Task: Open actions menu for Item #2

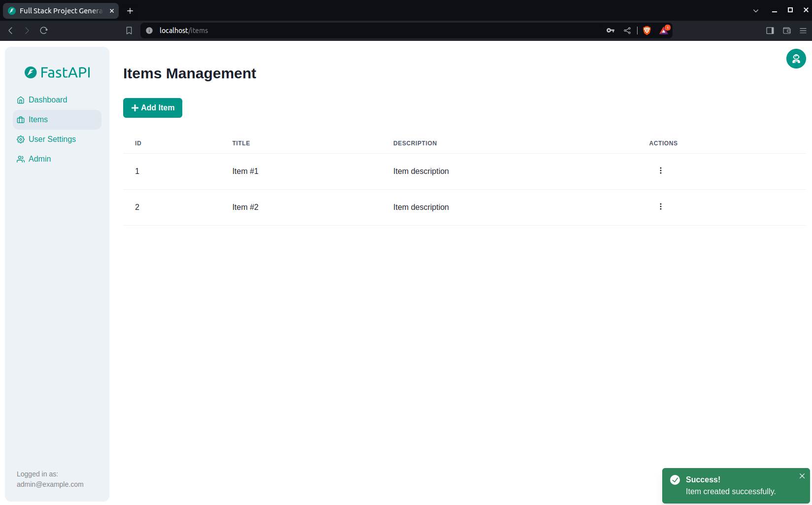Action: coord(661,206)
